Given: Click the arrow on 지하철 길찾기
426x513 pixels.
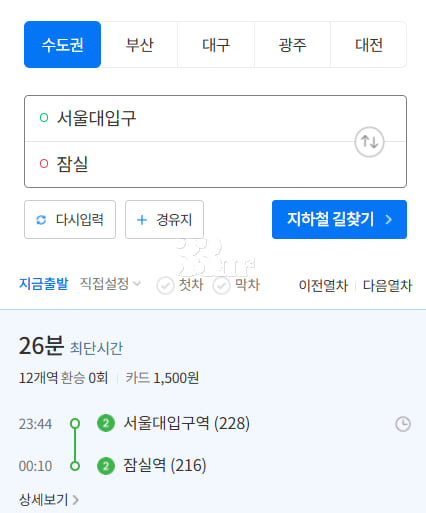Looking at the screenshot, I should 388,219.
